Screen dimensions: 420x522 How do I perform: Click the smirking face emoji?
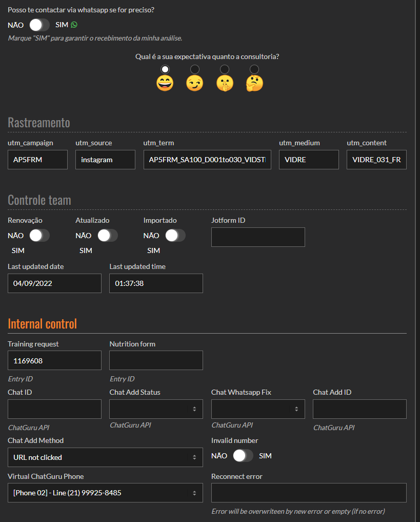click(194, 83)
